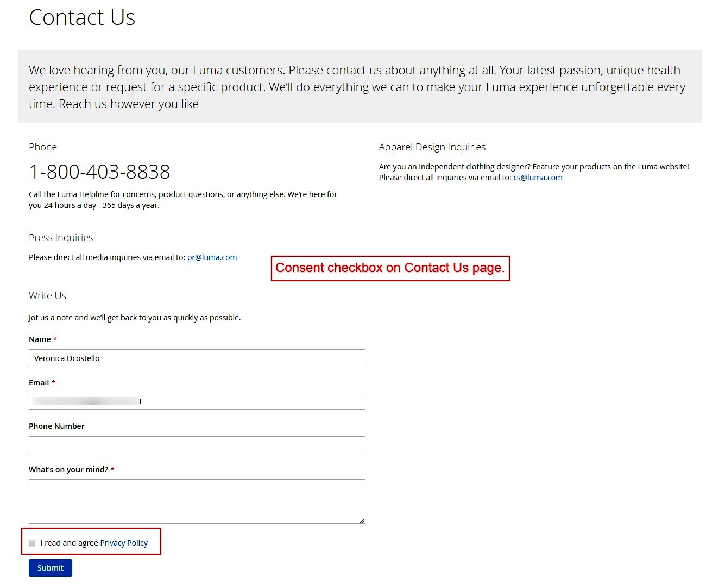Click the "Email" field label
The height and width of the screenshot is (588, 725).
tap(39, 383)
